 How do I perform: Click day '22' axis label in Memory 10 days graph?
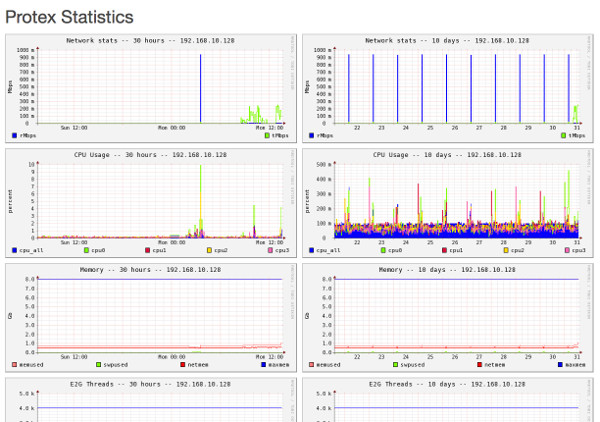click(x=357, y=357)
